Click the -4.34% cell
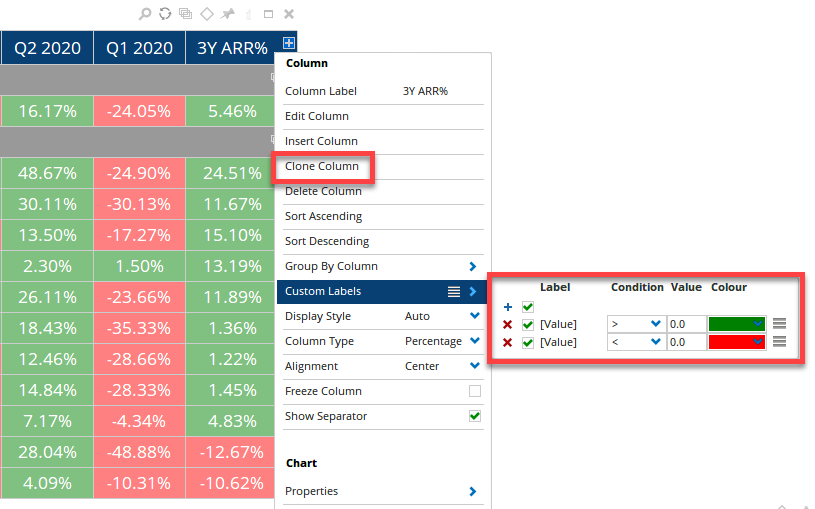Image resolution: width=815 pixels, height=509 pixels. coord(139,421)
